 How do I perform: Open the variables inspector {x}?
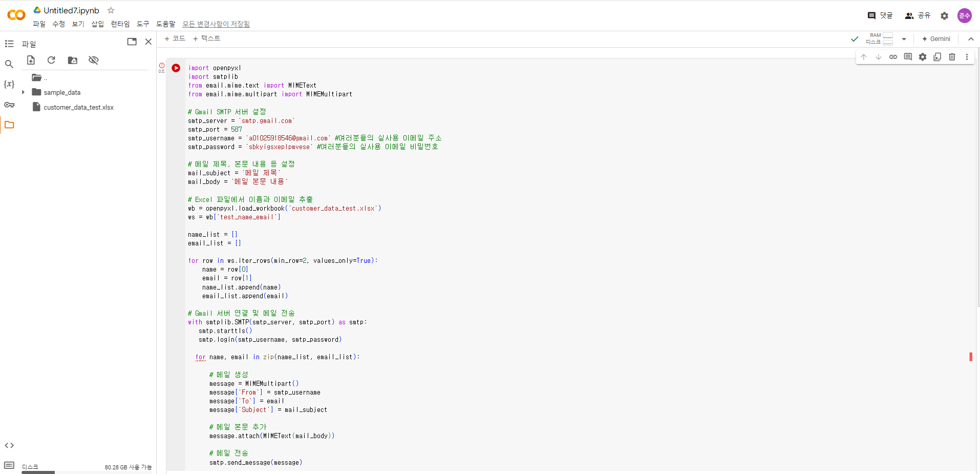[x=9, y=84]
